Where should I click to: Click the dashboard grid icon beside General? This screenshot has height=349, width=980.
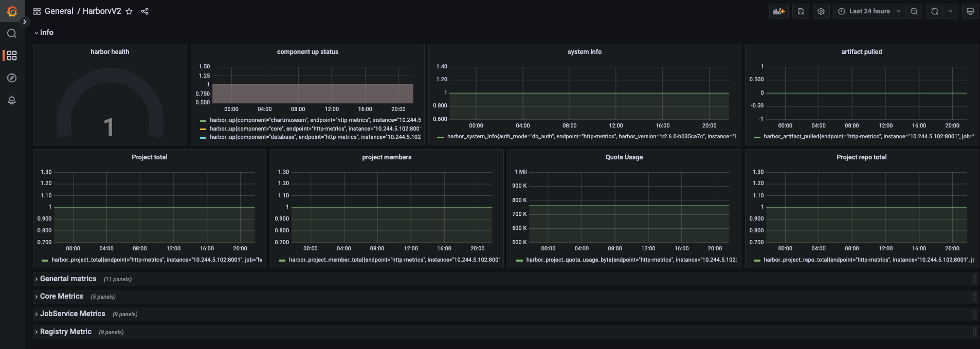pyautogui.click(x=37, y=11)
